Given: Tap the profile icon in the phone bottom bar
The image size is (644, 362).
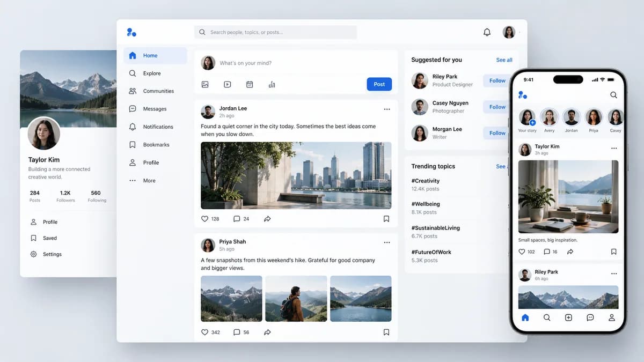Looking at the screenshot, I should (612, 317).
